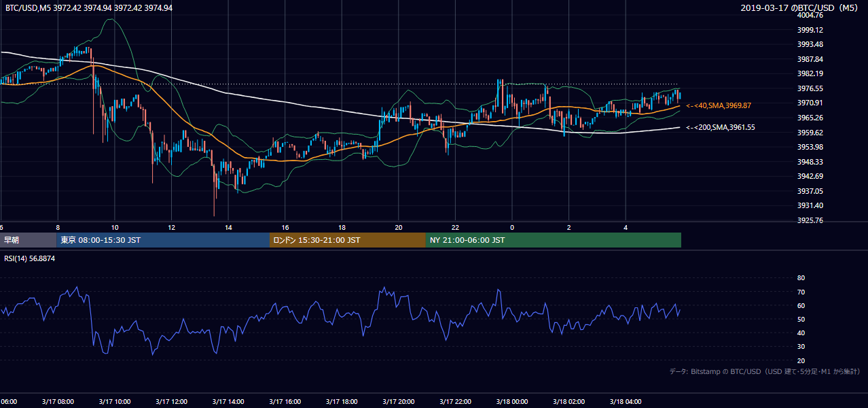Click the hour 10 label under price chart
The image size is (868, 408).
point(115,227)
